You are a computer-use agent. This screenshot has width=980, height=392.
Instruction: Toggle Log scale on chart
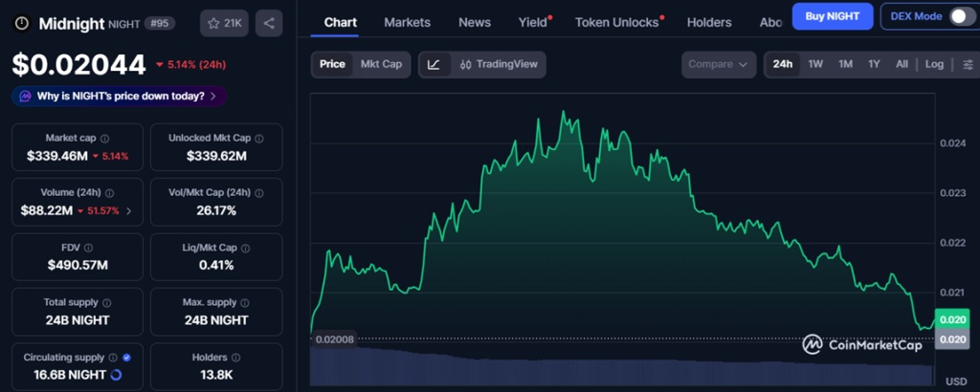934,64
